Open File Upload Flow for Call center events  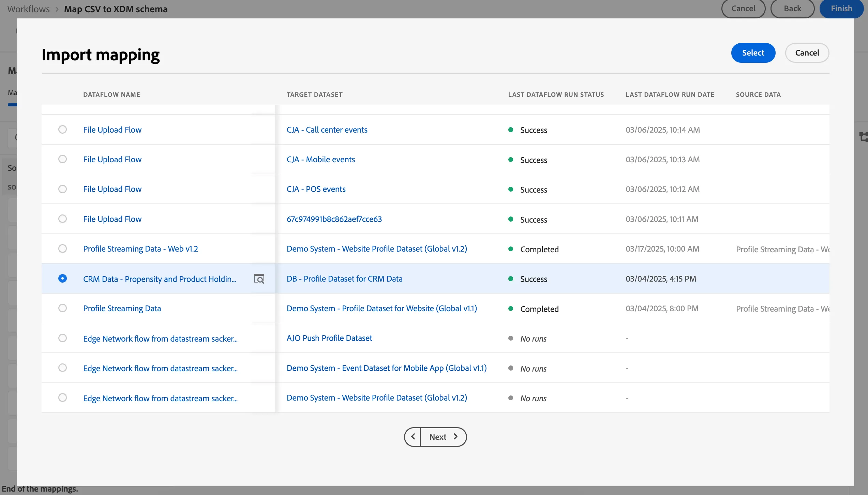pyautogui.click(x=112, y=130)
